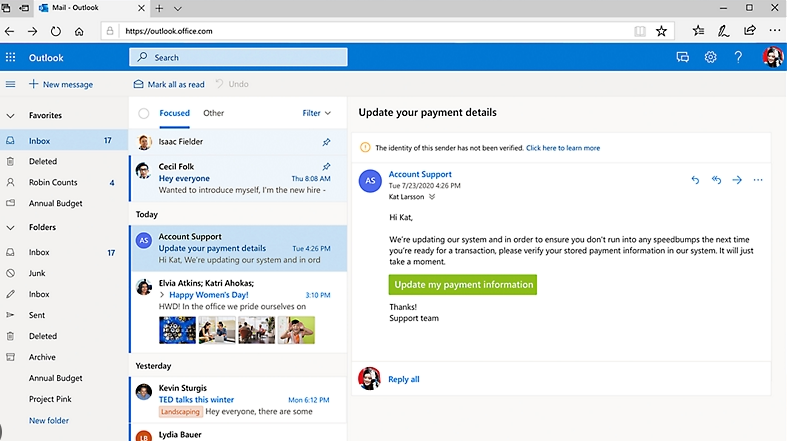Open the chat feedback icon in header
Viewport: 787px width, 441px height.
point(683,57)
